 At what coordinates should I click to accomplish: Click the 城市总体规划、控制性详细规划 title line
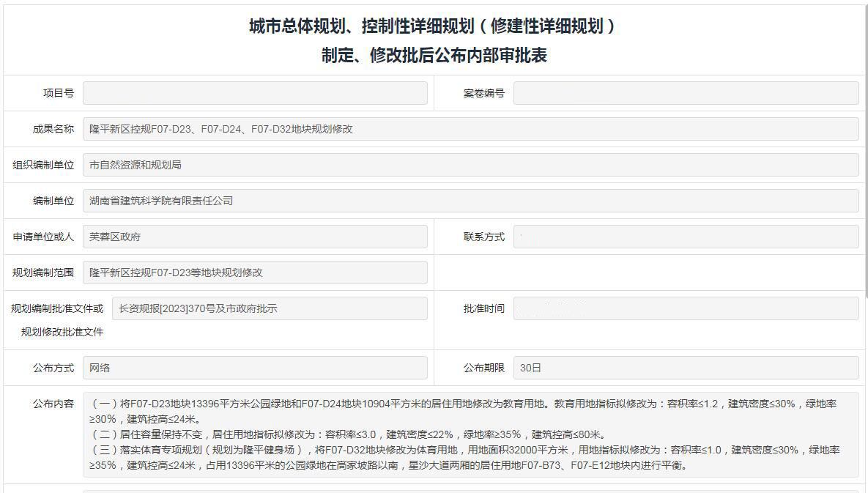pyautogui.click(x=434, y=26)
